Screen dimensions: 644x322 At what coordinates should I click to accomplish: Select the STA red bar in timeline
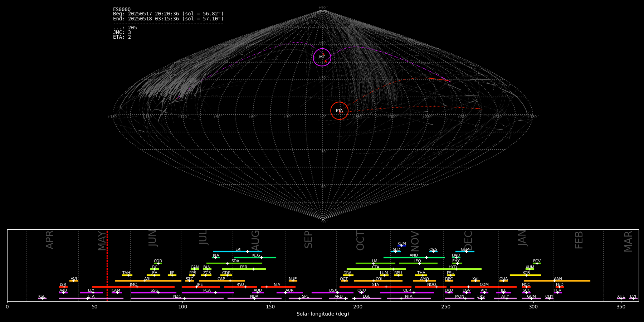tap(375, 287)
